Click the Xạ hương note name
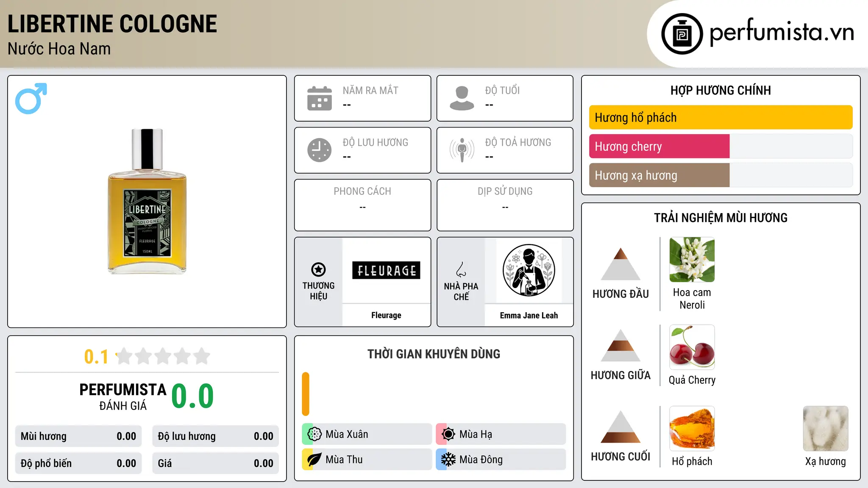This screenshot has width=868, height=488. (x=826, y=461)
